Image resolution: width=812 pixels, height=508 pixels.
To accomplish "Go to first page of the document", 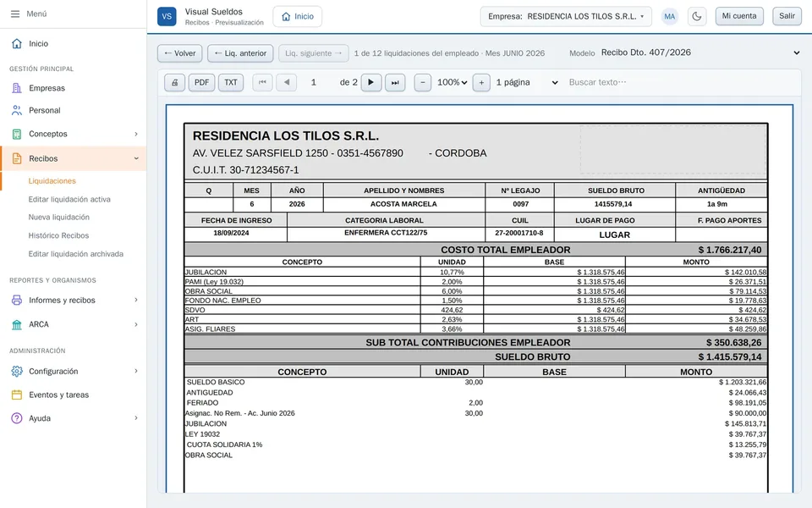I will point(262,82).
